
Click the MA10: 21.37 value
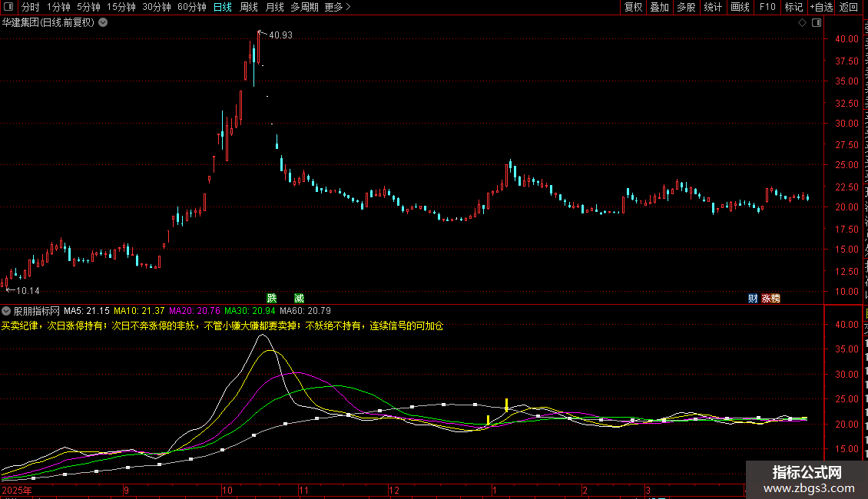[140, 311]
